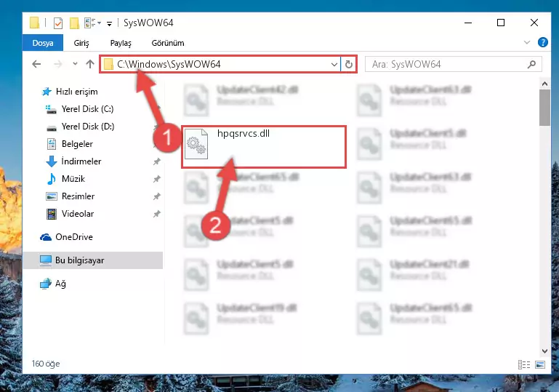Click the Videolar film icon

[52, 214]
